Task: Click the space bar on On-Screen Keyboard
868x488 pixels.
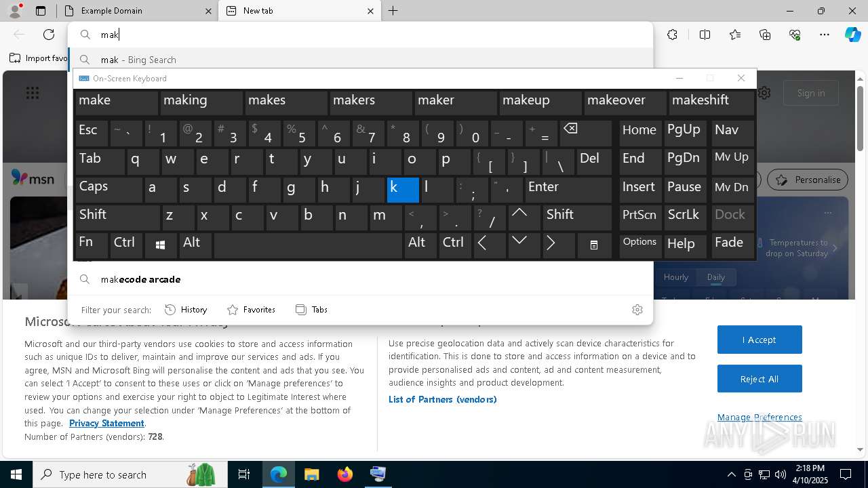Action: pyautogui.click(x=309, y=245)
